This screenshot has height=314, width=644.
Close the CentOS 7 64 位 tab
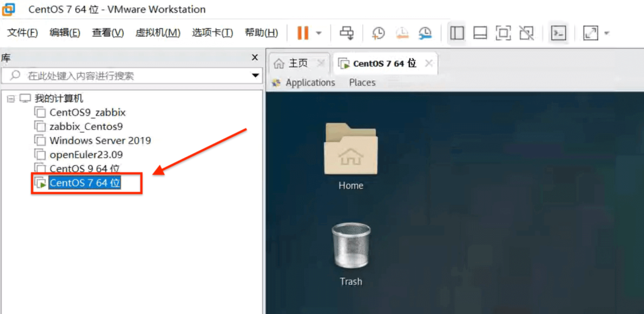pos(428,63)
